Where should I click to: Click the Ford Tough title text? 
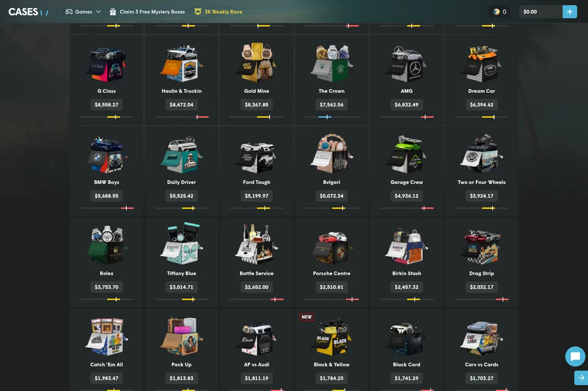pyautogui.click(x=257, y=182)
